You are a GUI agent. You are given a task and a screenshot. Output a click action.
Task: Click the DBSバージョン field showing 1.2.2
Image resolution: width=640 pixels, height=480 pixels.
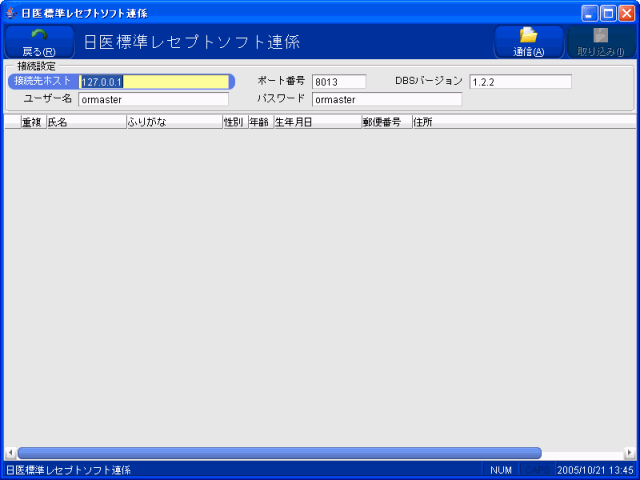pyautogui.click(x=520, y=82)
